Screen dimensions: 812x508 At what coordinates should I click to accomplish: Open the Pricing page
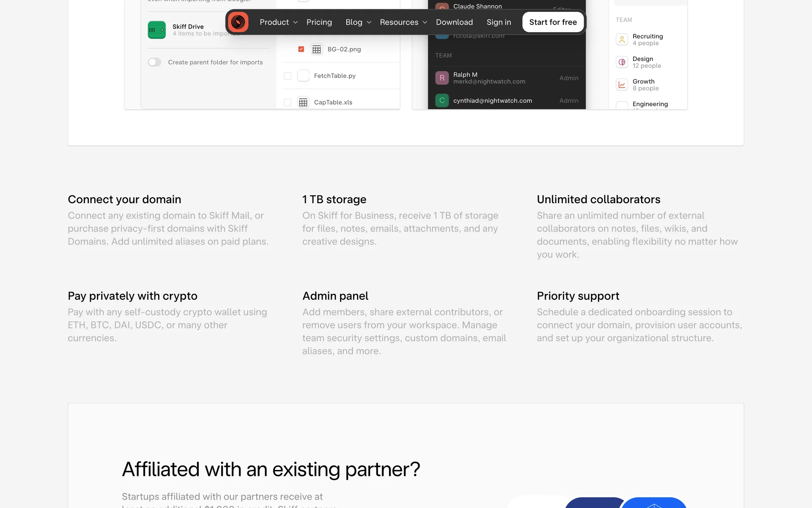coord(319,22)
